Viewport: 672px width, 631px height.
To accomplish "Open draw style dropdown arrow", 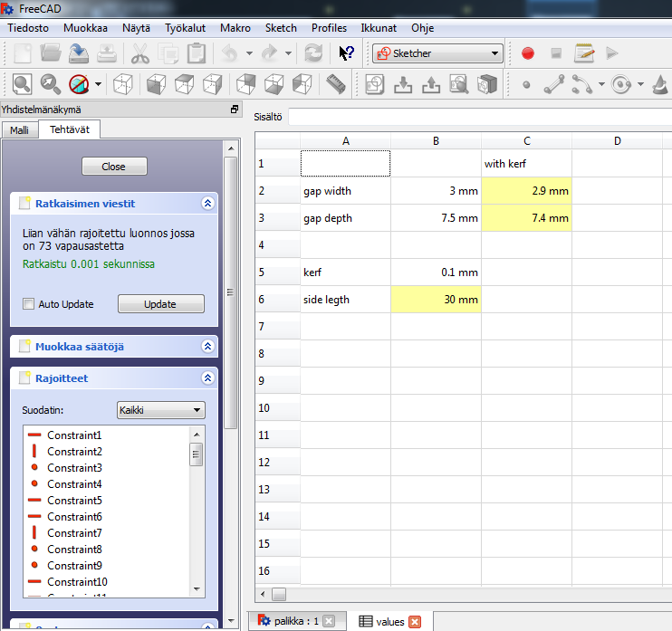I will [x=98, y=84].
